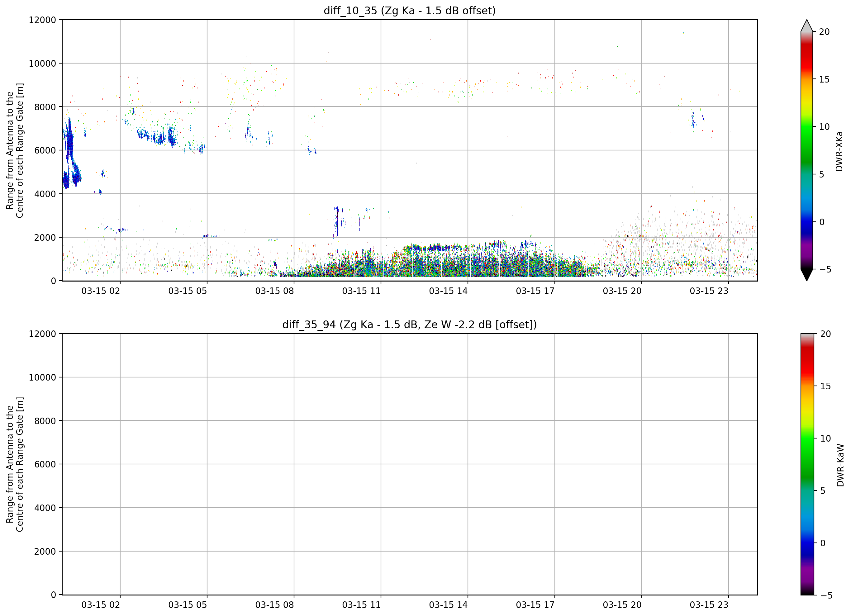
Task: Click the '0' y-tick of the diff_35_94 plot
Action: [x=54, y=595]
